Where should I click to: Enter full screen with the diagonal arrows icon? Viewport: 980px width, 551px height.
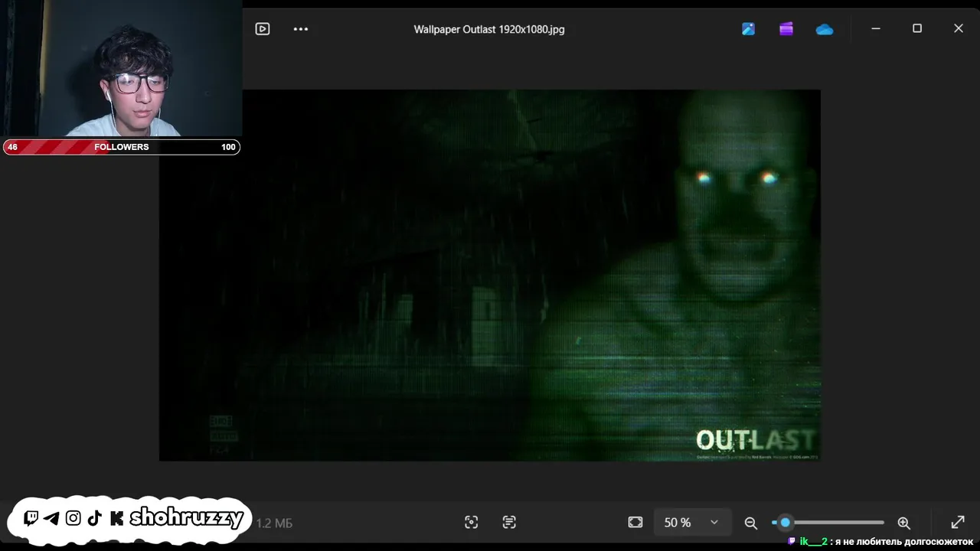tap(958, 522)
